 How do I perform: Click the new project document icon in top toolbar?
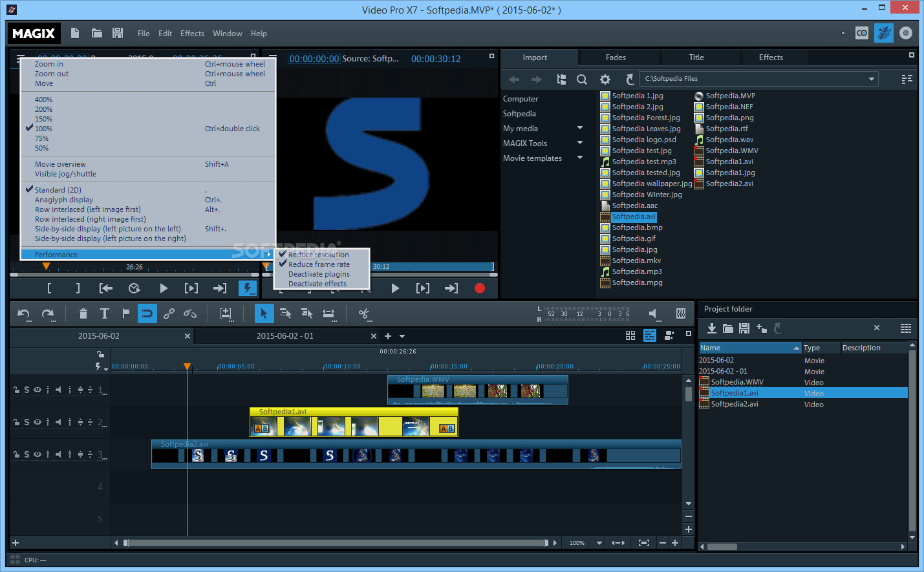(75, 33)
